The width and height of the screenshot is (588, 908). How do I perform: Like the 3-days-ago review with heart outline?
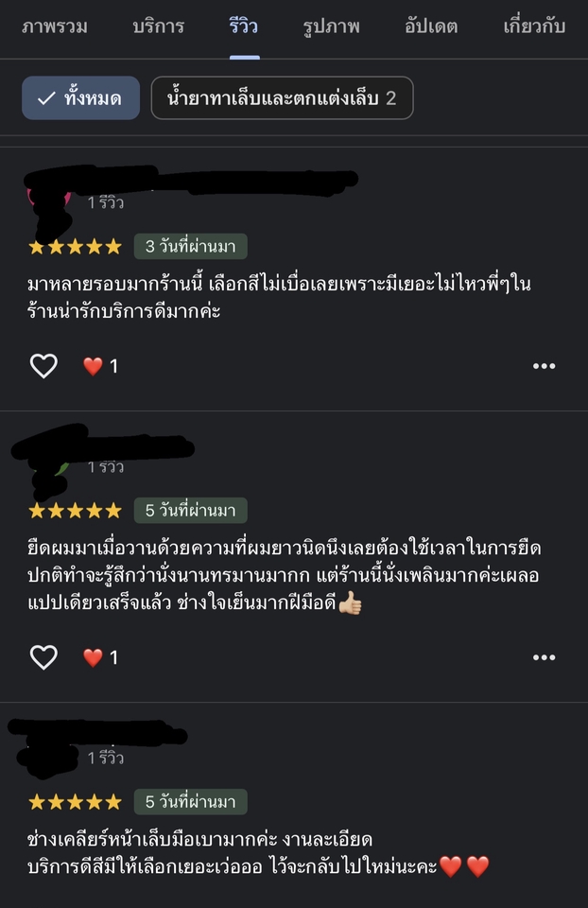43,366
